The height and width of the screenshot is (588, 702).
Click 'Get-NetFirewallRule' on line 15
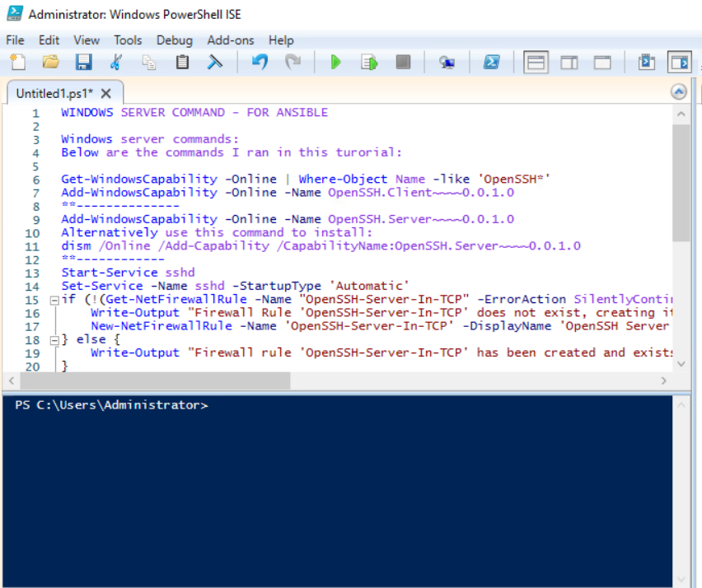point(176,299)
